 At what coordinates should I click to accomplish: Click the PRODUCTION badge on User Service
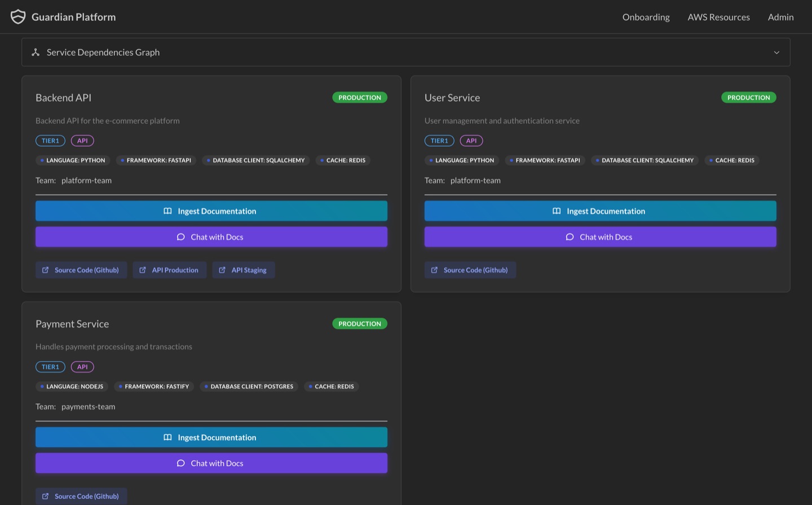[749, 98]
